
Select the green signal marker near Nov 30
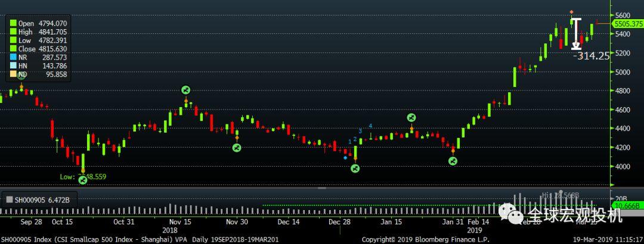tap(236, 147)
